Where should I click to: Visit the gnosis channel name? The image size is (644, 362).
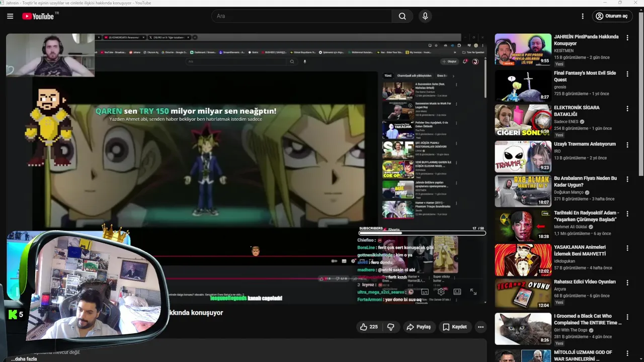point(560,87)
